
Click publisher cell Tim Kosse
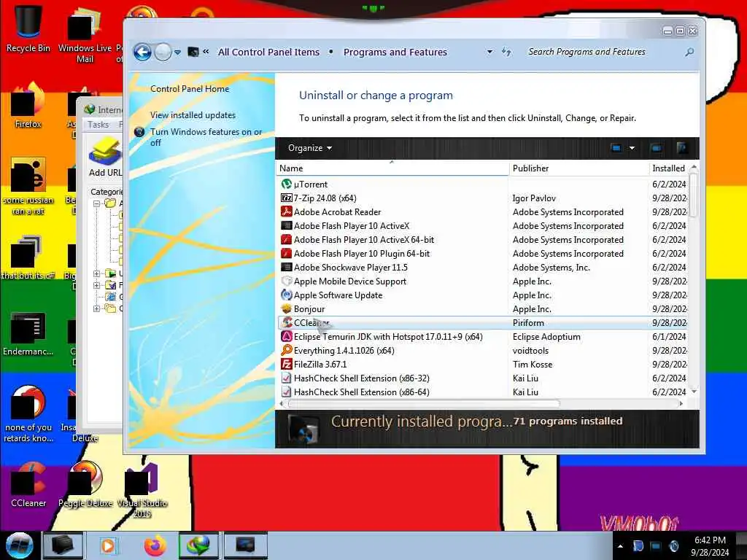[532, 365]
